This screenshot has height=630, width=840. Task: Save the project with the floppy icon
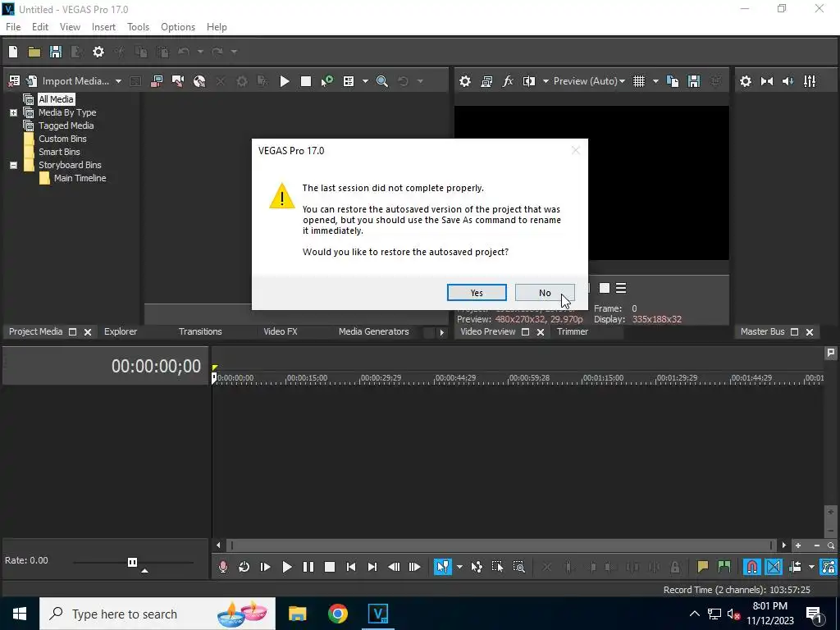(56, 52)
